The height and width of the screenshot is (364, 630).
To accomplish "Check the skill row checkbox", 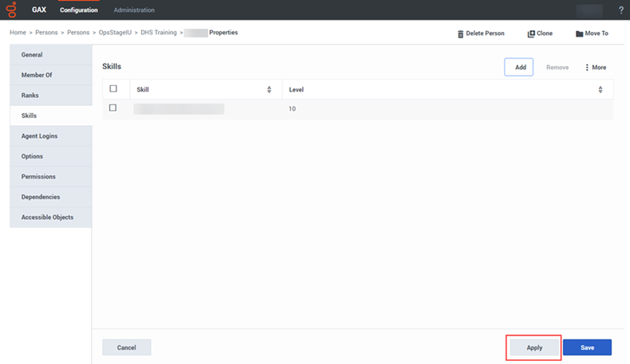I will (x=113, y=108).
